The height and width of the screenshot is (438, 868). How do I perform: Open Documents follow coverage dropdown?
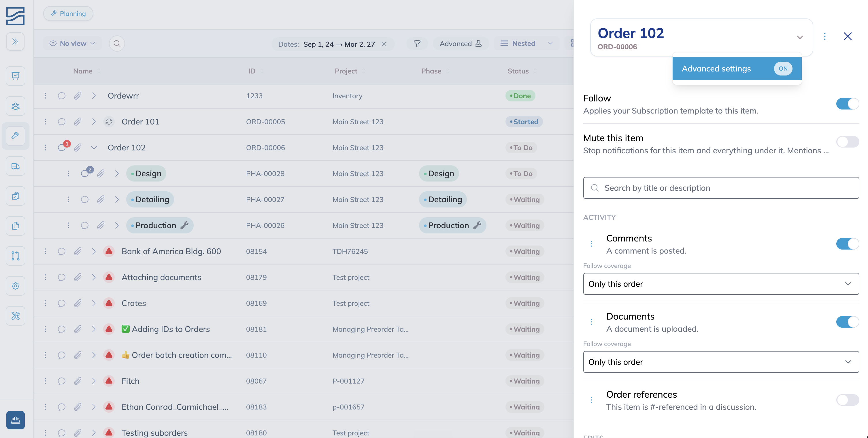pyautogui.click(x=721, y=362)
